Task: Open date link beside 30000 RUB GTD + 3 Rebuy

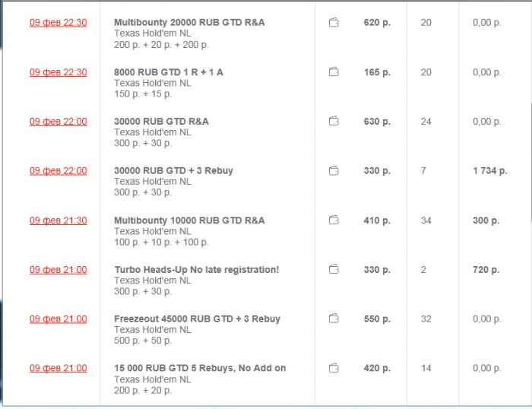Action: pos(59,171)
